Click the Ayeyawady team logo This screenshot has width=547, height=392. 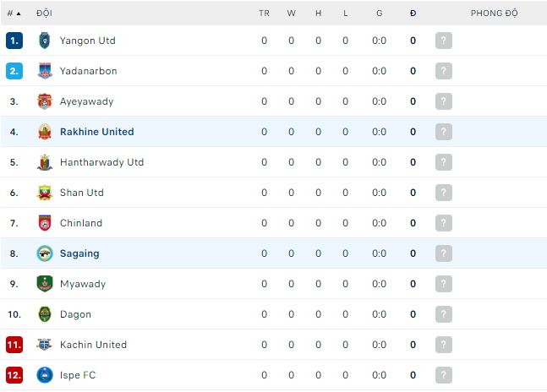tap(45, 101)
